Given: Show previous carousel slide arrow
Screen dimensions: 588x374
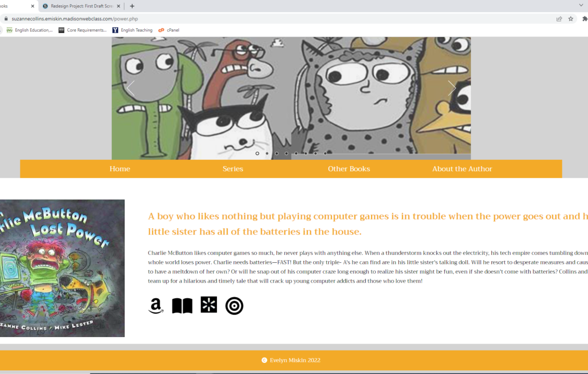Looking at the screenshot, I should click(130, 89).
